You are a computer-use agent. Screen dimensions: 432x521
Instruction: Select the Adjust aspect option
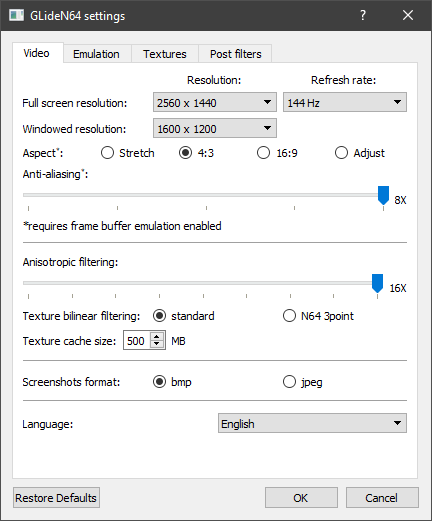point(360,153)
